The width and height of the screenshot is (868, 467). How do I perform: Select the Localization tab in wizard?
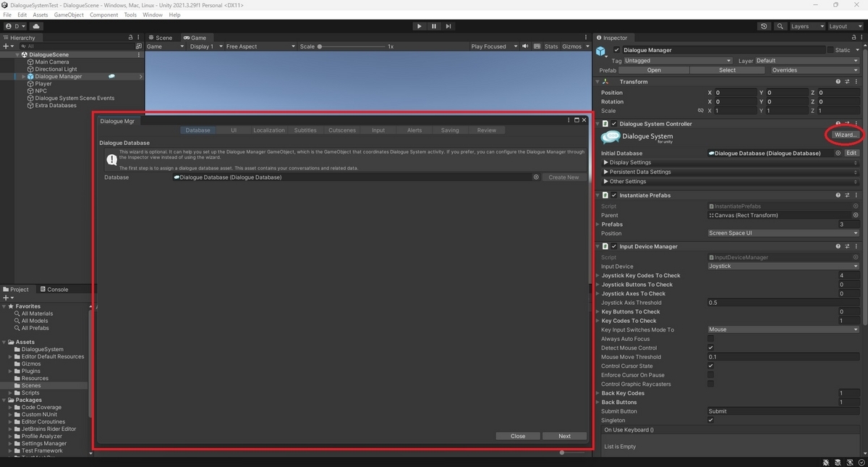(269, 130)
